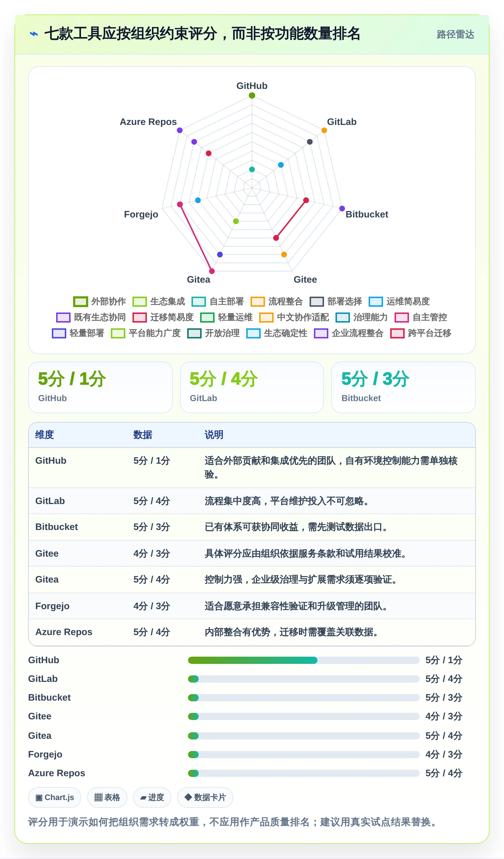Click the orange point at GitLab axis tip
Screen dimensions: 504x859
tap(324, 130)
